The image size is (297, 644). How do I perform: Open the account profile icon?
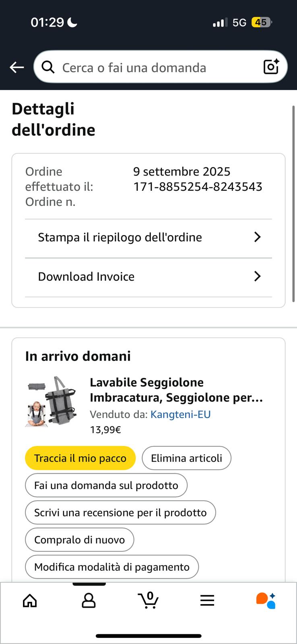point(89,601)
